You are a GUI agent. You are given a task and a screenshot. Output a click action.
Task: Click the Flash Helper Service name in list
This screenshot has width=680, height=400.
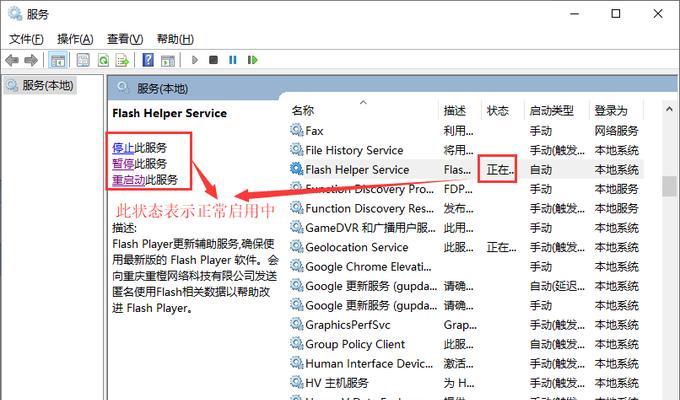(x=357, y=170)
